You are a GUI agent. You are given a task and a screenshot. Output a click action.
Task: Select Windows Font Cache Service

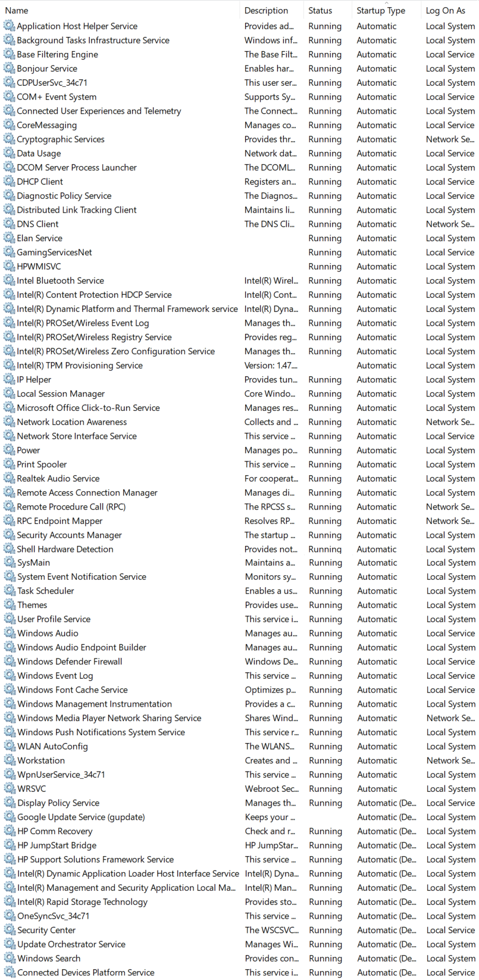click(x=73, y=689)
